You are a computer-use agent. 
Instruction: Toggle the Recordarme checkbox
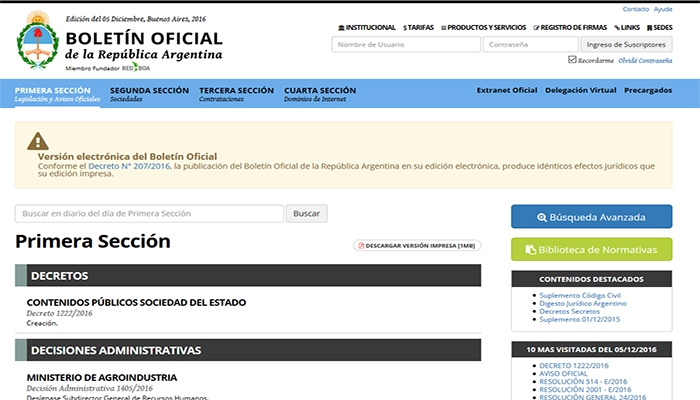[x=572, y=60]
